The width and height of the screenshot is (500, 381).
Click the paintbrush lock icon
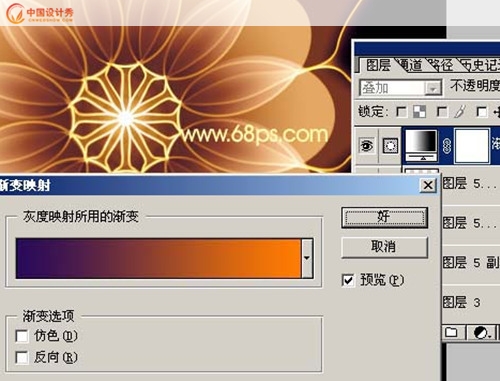pyautogui.click(x=460, y=112)
